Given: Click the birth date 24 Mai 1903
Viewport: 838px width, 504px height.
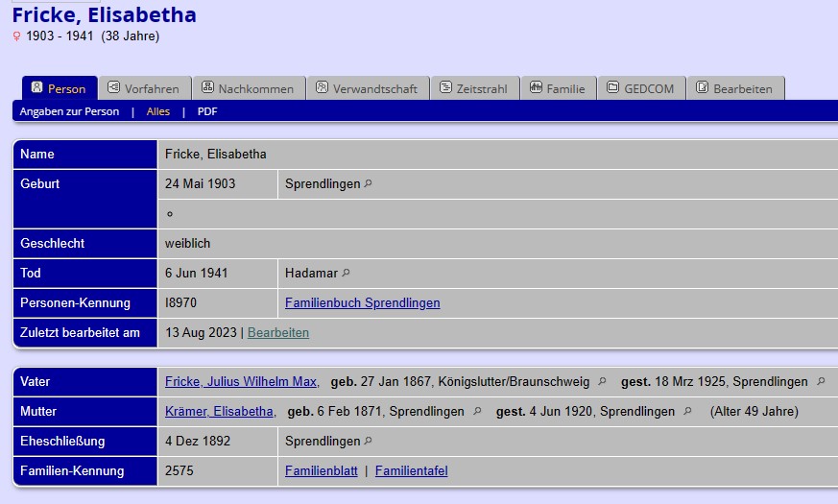Looking at the screenshot, I should [x=200, y=184].
